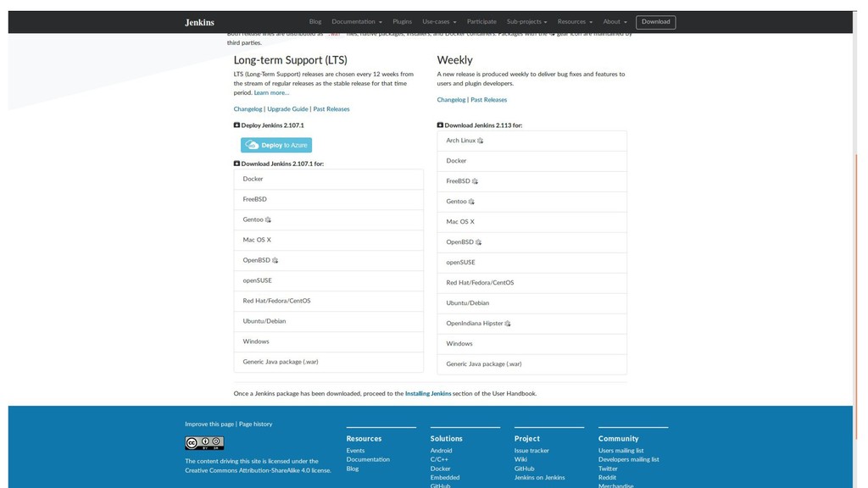The image size is (868, 488).
Task: Open Twitter in footer Community
Action: (x=608, y=469)
